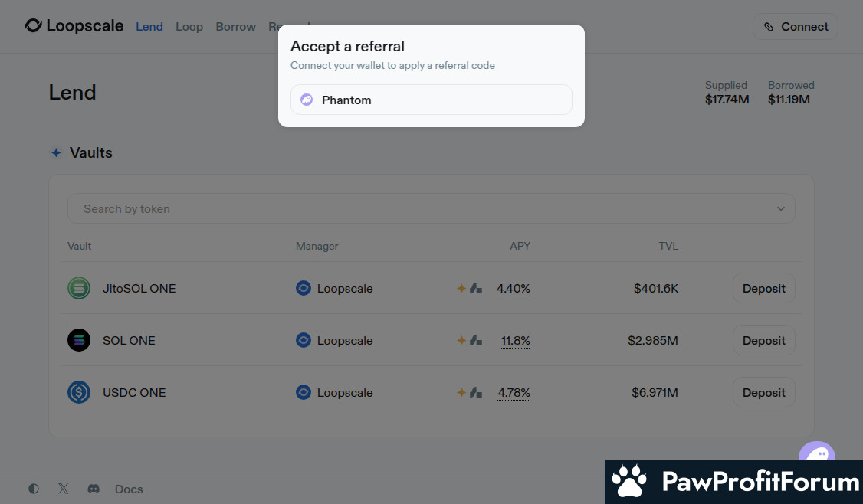Switch to the Lend tab
Image resolution: width=863 pixels, height=504 pixels.
click(x=149, y=27)
